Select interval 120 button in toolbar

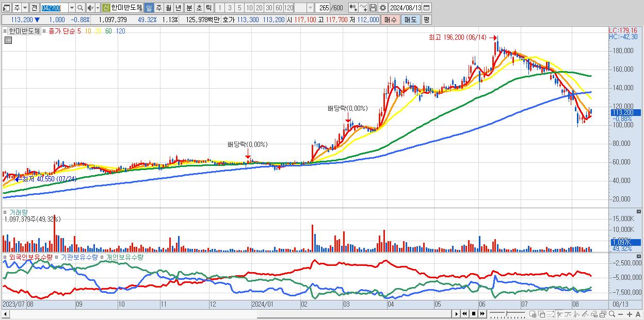[289, 8]
